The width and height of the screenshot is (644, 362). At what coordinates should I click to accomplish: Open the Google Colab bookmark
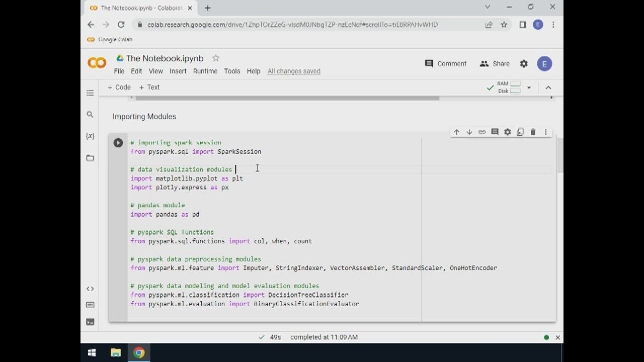pos(110,39)
